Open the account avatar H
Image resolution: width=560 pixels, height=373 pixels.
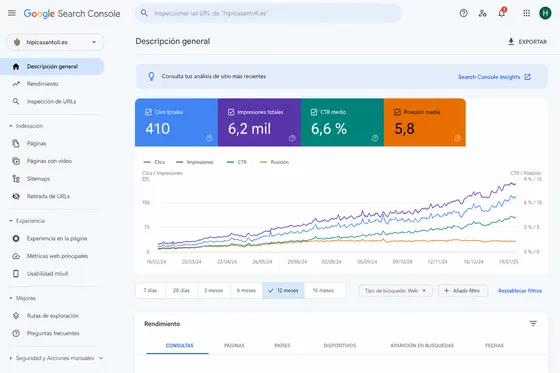545,13
